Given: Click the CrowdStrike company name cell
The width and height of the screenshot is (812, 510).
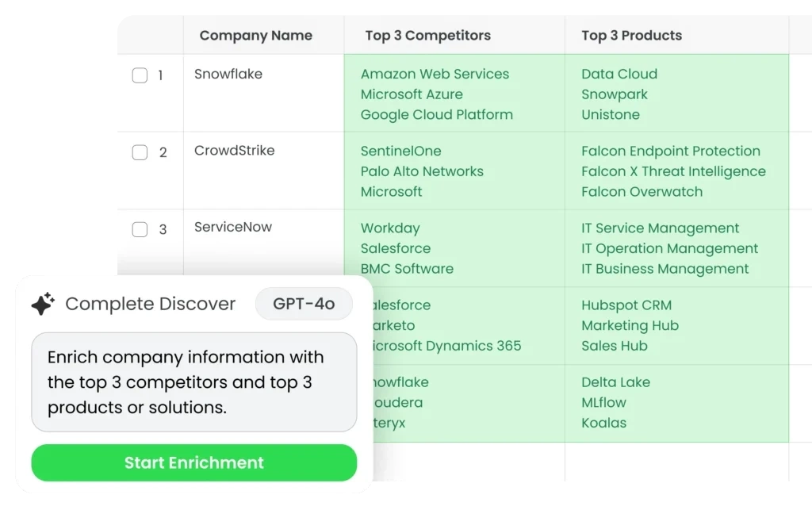Looking at the screenshot, I should tap(235, 151).
